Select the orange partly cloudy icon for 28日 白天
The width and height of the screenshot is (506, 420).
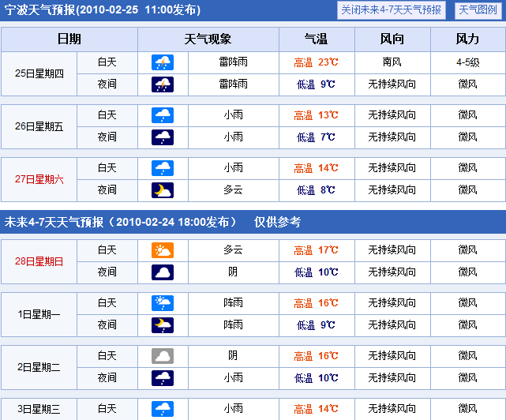[x=163, y=250]
